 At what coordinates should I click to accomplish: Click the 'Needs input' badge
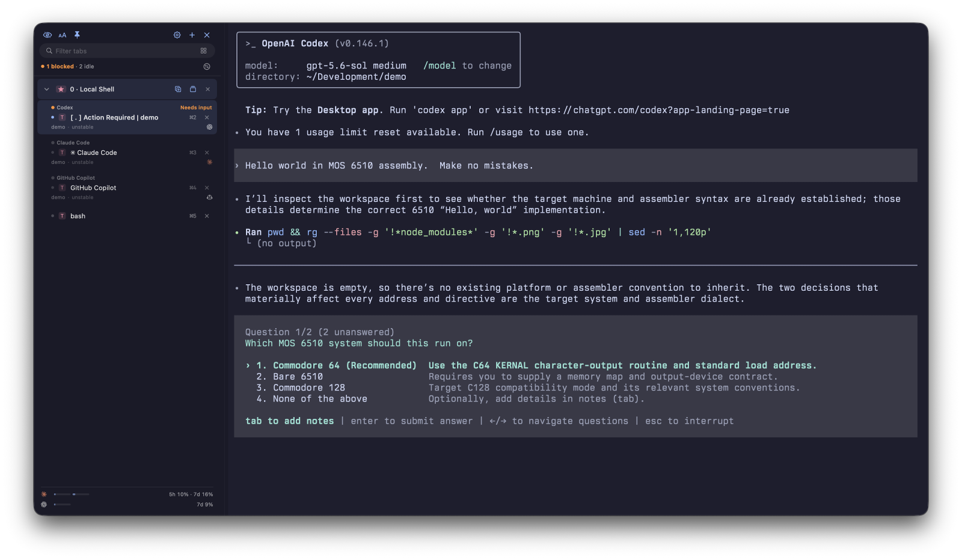point(196,108)
